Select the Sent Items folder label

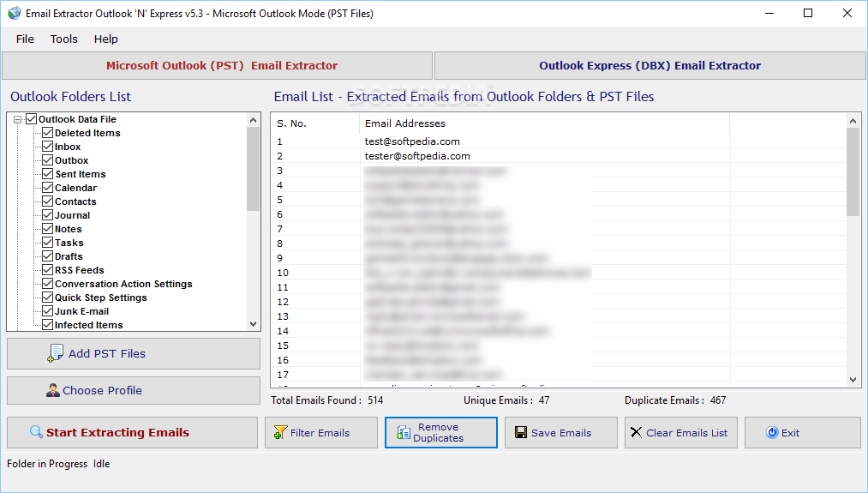81,174
